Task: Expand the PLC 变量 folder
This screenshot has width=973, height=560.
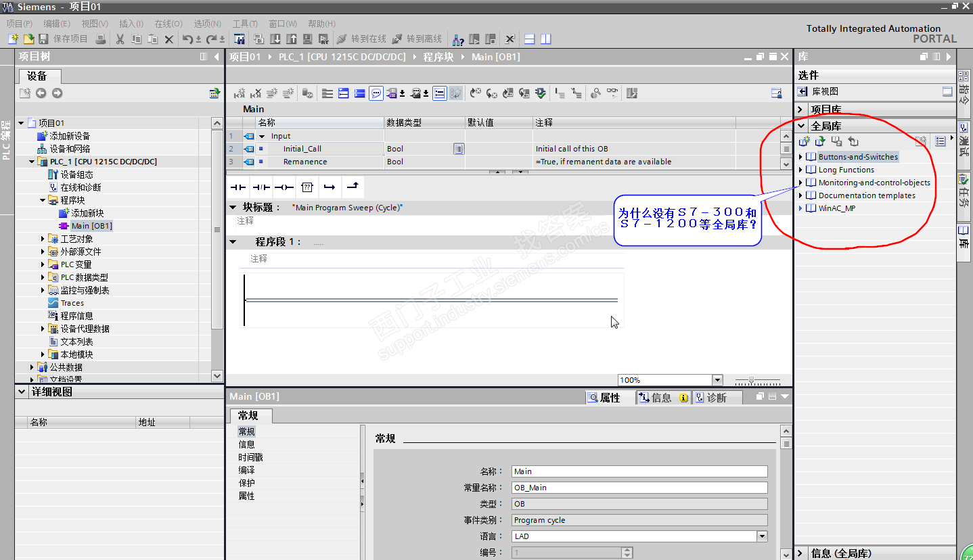Action: tap(43, 264)
